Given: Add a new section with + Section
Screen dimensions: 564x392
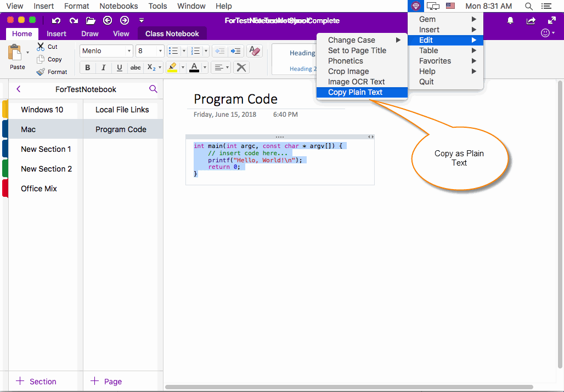Looking at the screenshot, I should click(x=36, y=381).
